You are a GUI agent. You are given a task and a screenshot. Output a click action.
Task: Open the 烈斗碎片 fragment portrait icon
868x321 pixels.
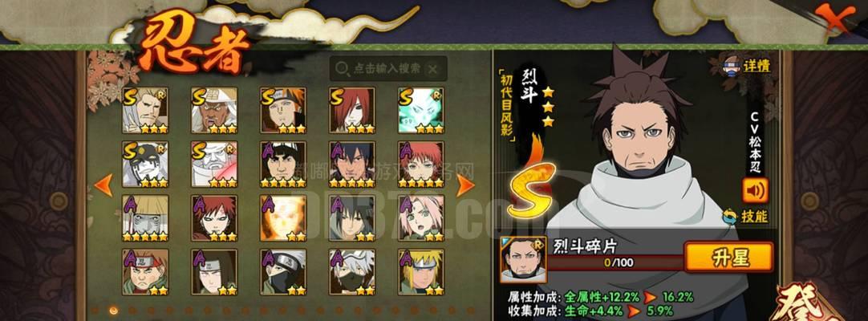click(523, 260)
